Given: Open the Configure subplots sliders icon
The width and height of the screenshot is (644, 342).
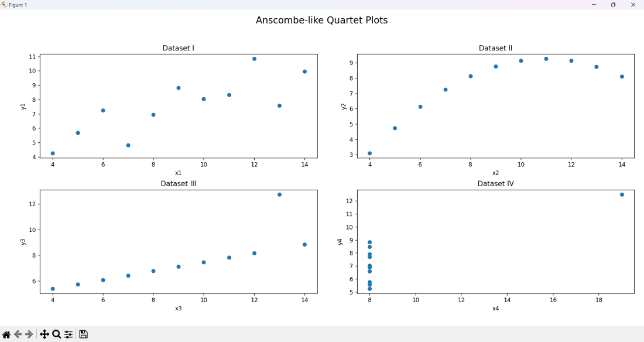Looking at the screenshot, I should pos(68,334).
